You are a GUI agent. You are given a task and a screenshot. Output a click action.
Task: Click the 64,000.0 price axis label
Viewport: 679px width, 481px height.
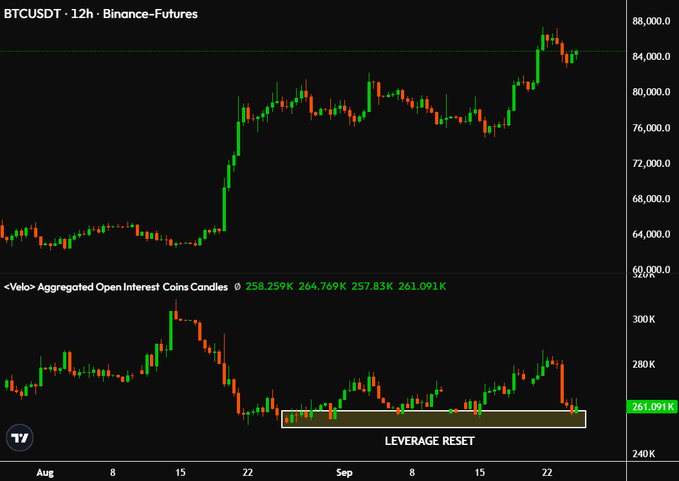tap(651, 235)
